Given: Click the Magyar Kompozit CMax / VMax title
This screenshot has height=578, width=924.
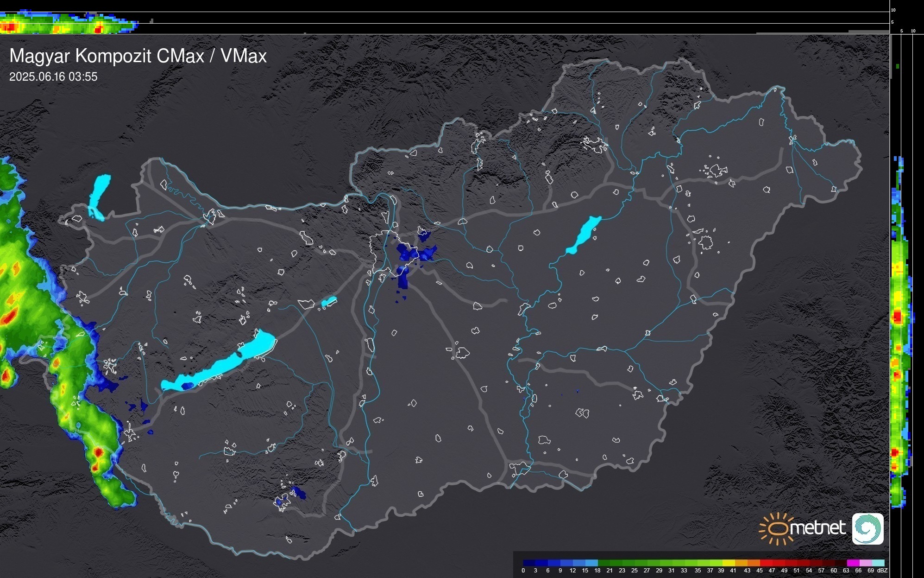Looking at the screenshot, I should click(x=138, y=56).
